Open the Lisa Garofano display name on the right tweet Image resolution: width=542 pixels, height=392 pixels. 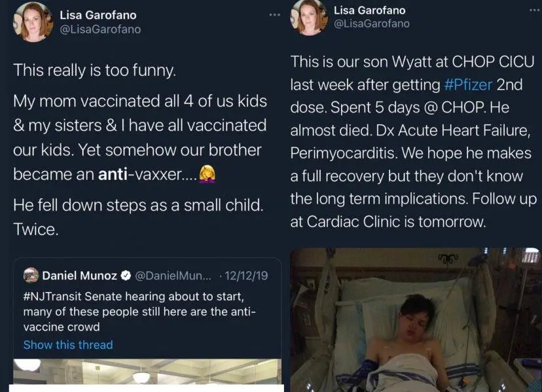pyautogui.click(x=369, y=10)
